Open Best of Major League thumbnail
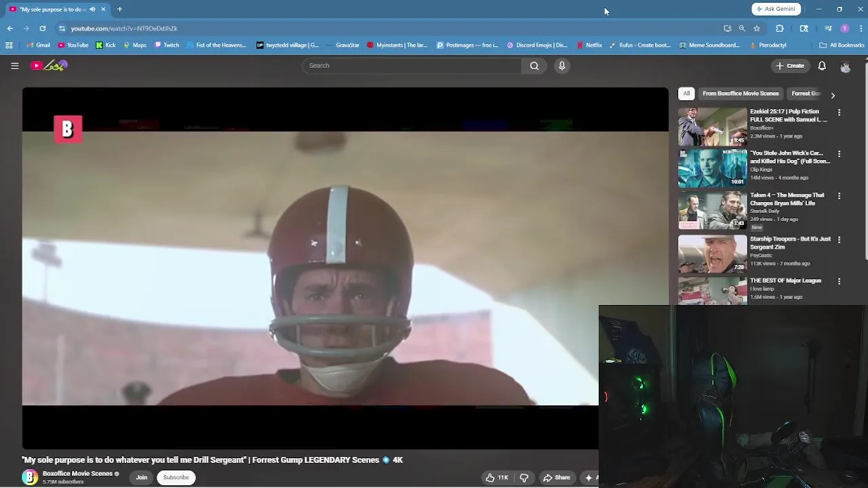 pos(713,291)
